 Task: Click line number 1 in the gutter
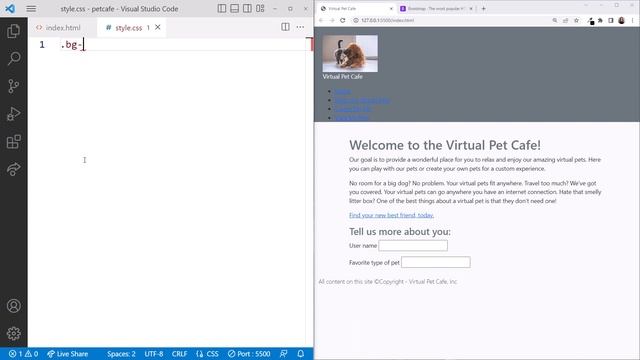click(42, 44)
